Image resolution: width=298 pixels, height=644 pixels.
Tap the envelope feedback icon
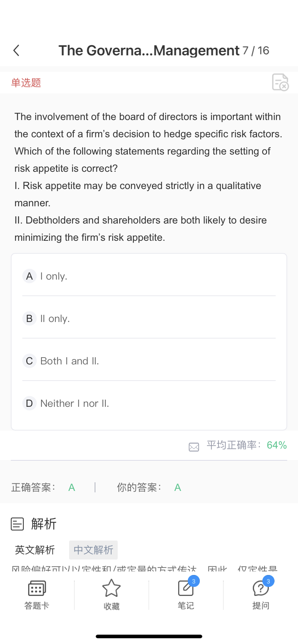[x=194, y=447]
